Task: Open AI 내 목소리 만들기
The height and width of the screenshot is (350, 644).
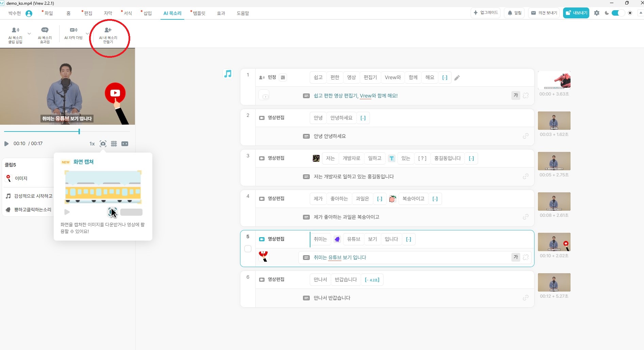Action: point(108,35)
